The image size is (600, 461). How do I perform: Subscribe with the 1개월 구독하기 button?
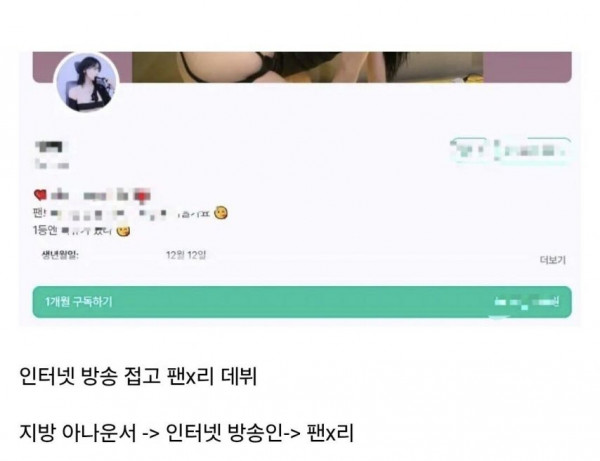pyautogui.click(x=302, y=302)
